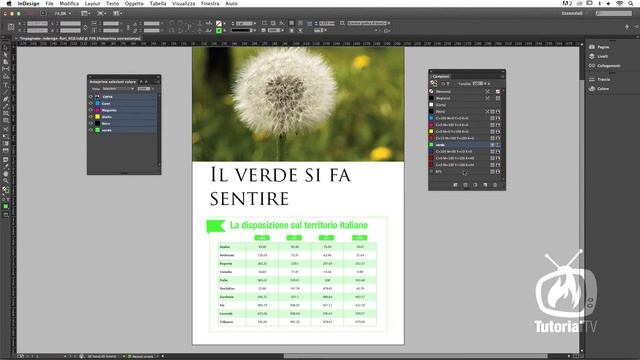The width and height of the screenshot is (640, 360).
Task: Hide the Magenta separation plate
Action: [91, 110]
